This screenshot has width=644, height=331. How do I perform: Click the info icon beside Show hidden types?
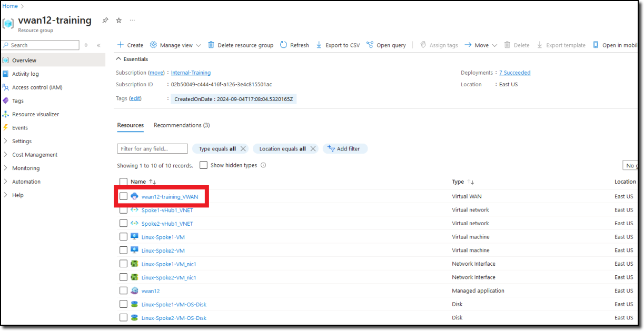[x=263, y=165]
